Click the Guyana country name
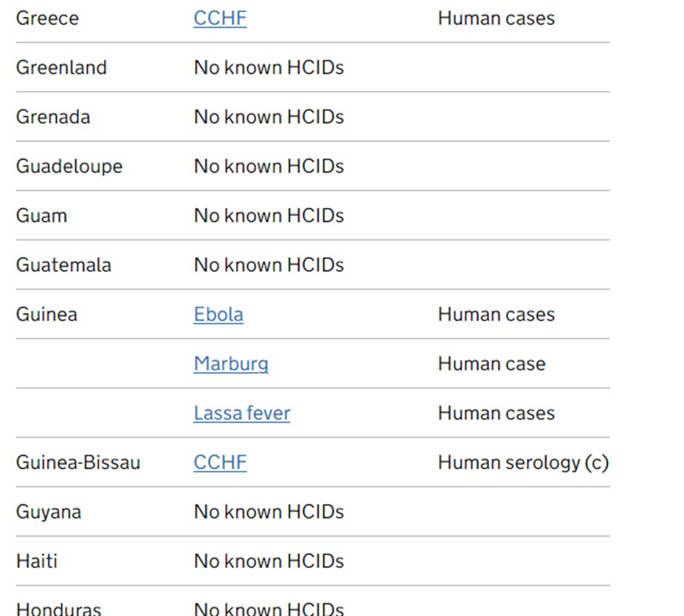Image resolution: width=684 pixels, height=616 pixels. coord(49,512)
